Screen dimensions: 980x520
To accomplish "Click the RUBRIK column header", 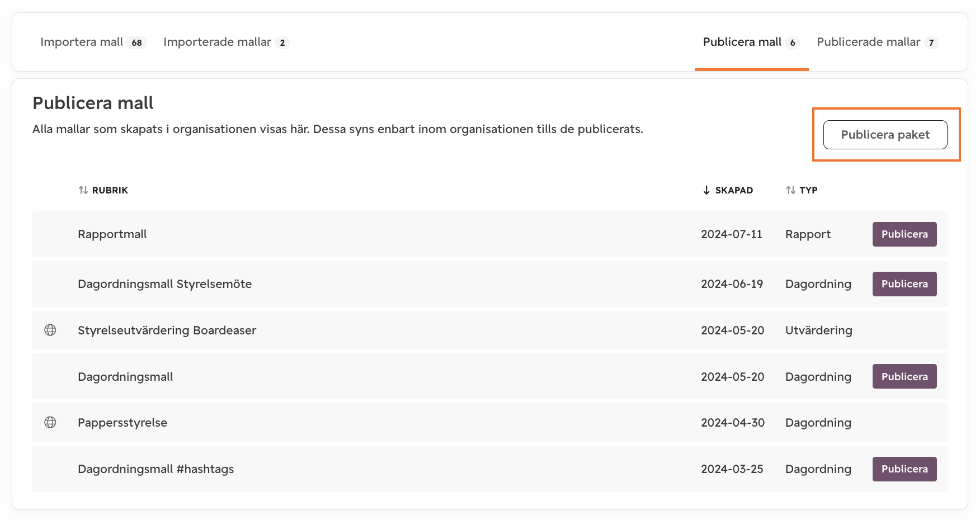I will 110,190.
